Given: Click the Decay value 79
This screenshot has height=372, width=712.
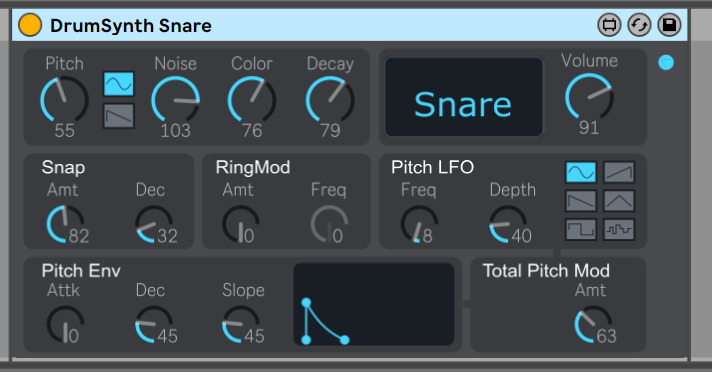Looking at the screenshot, I should (330, 131).
